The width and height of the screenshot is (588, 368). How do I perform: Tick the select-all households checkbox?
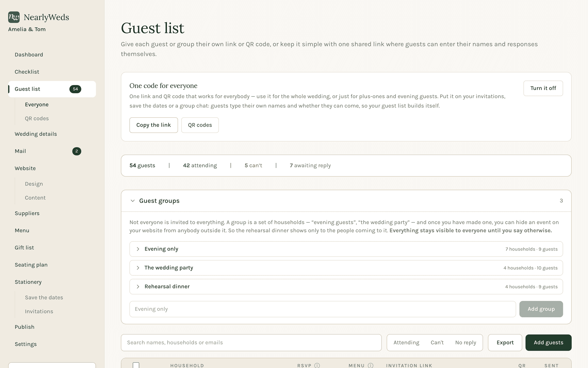[x=136, y=365]
